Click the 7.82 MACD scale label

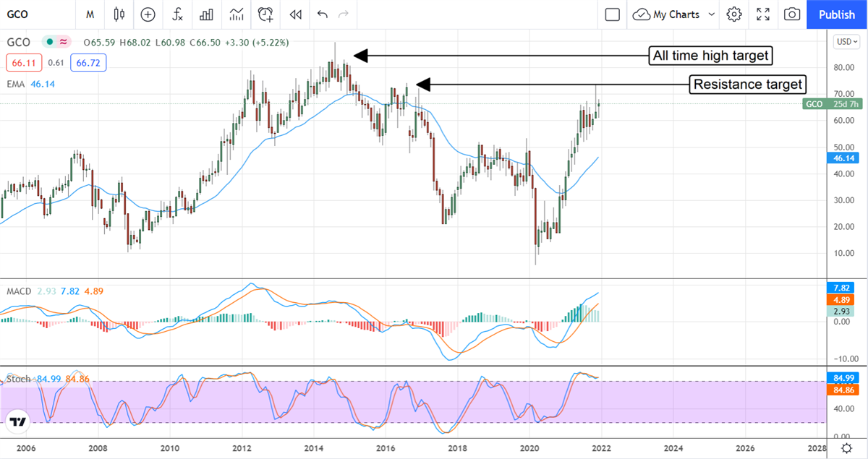841,287
